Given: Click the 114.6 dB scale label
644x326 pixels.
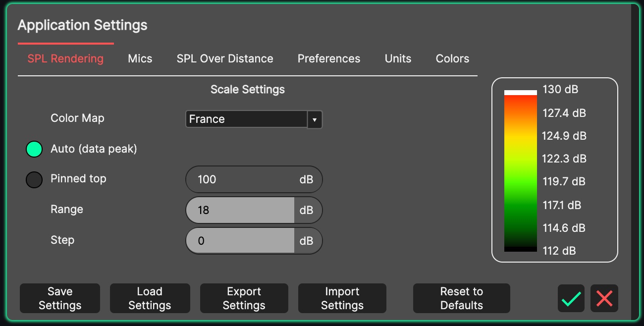Looking at the screenshot, I should click(564, 228).
